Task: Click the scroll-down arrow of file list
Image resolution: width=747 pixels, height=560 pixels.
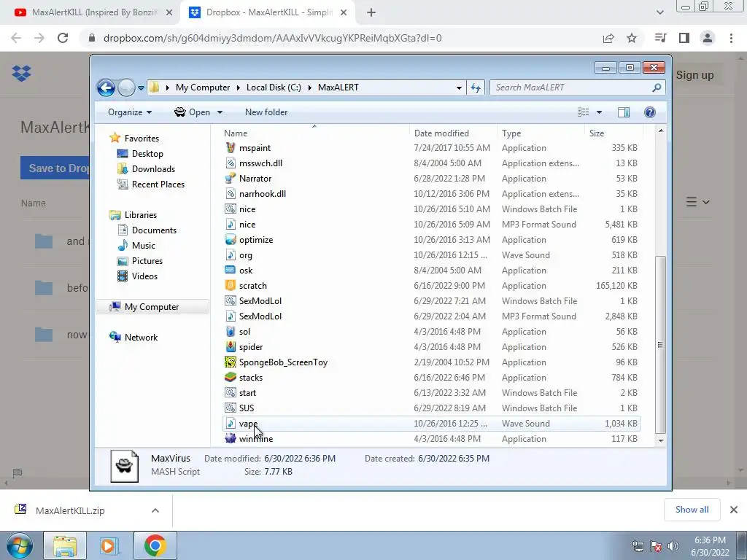Action: [x=660, y=440]
